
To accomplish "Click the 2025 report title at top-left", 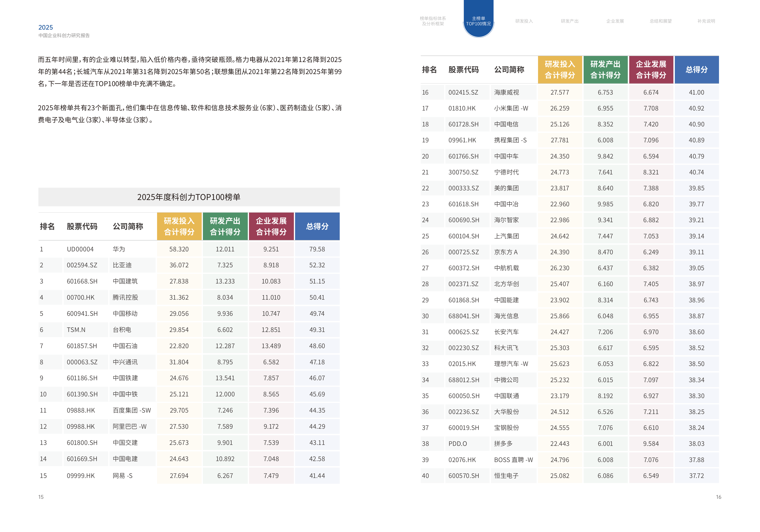I will 46,28.
